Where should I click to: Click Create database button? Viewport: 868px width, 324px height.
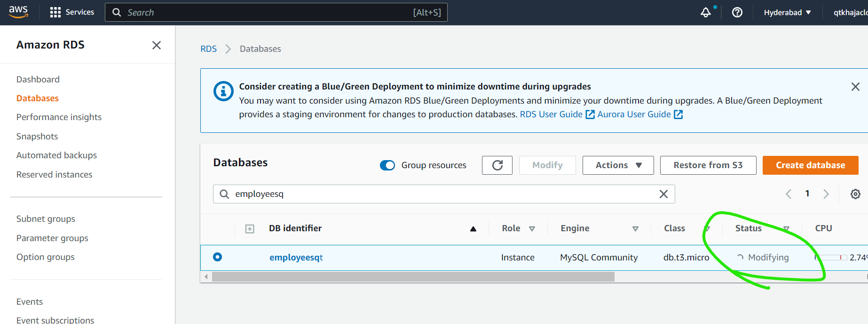[x=810, y=165]
